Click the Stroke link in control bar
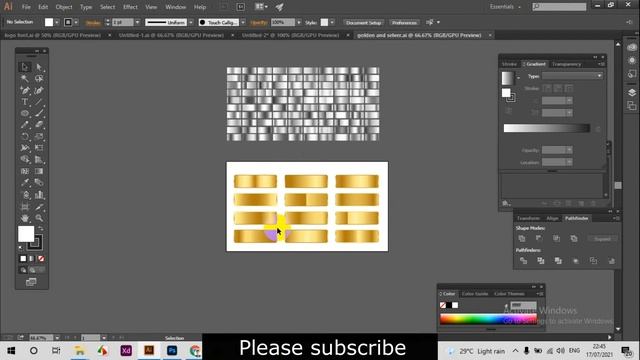Viewport: 640px width, 360px height. pos(93,23)
